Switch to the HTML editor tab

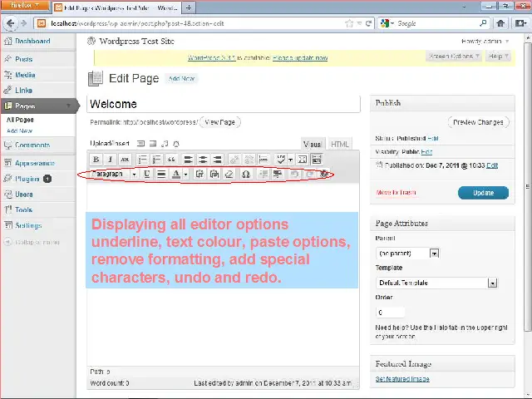tap(340, 144)
